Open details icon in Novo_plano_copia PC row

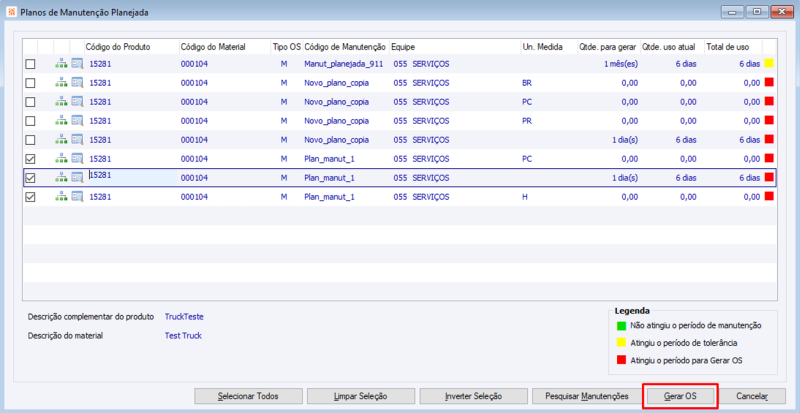pos(77,102)
